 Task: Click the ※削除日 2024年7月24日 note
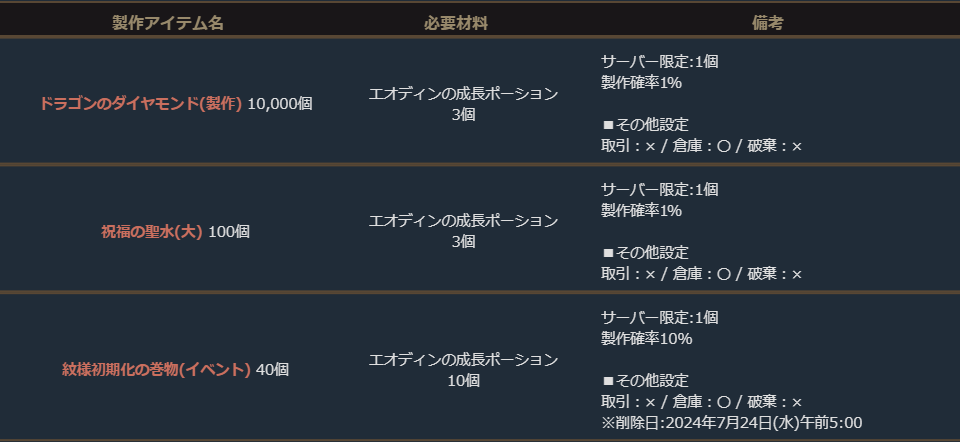point(731,422)
